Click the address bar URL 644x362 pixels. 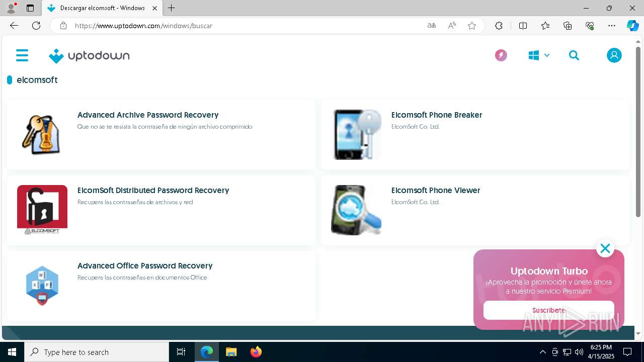click(143, 26)
